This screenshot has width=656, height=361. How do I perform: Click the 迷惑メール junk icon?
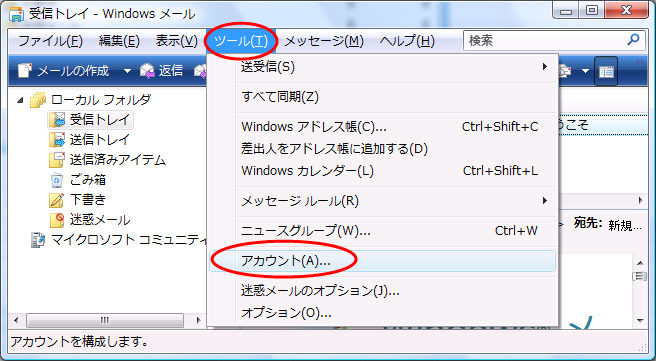57,220
